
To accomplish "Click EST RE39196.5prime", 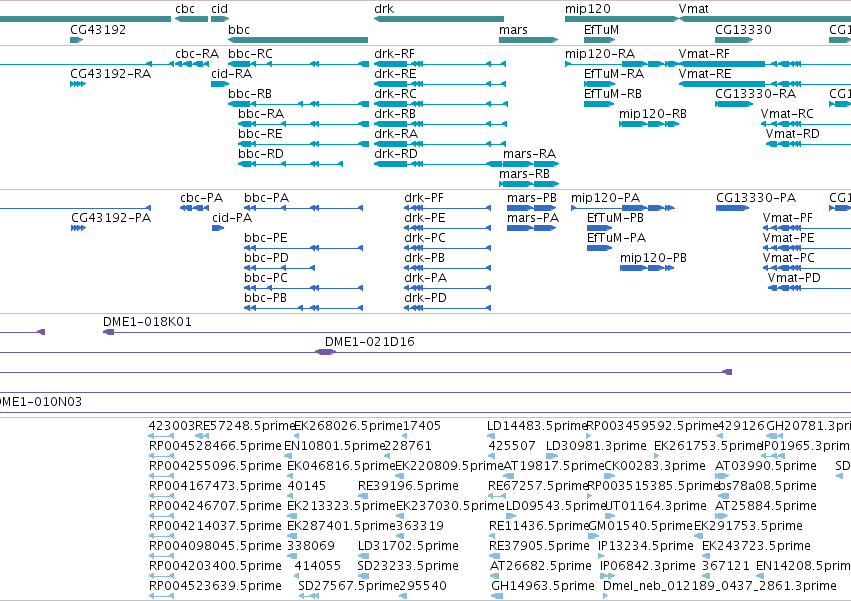I will point(363,496).
